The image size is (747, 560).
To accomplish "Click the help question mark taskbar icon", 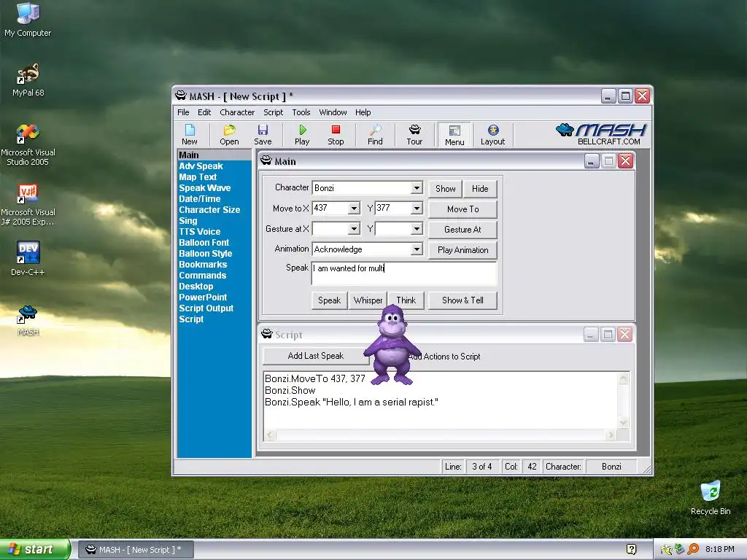I will point(631,549).
